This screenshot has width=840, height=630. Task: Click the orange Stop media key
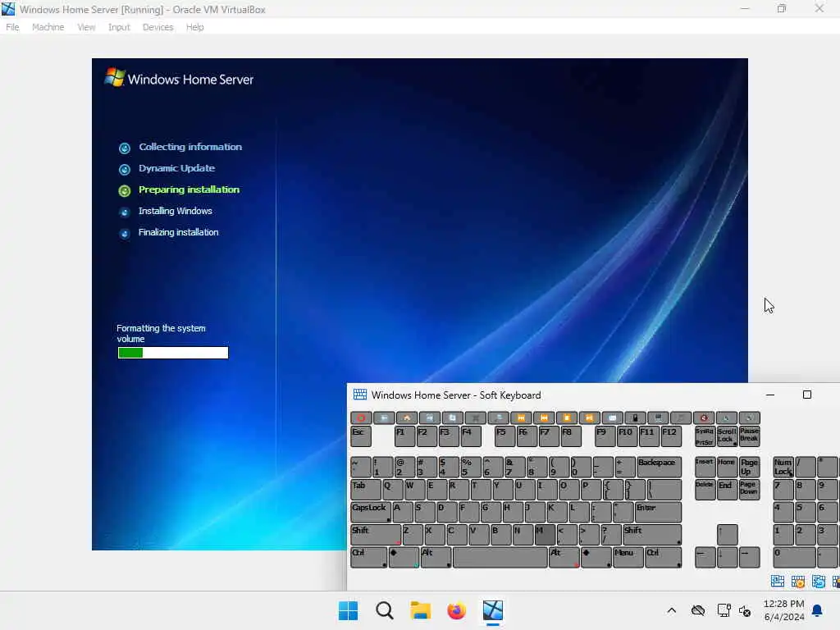566,418
